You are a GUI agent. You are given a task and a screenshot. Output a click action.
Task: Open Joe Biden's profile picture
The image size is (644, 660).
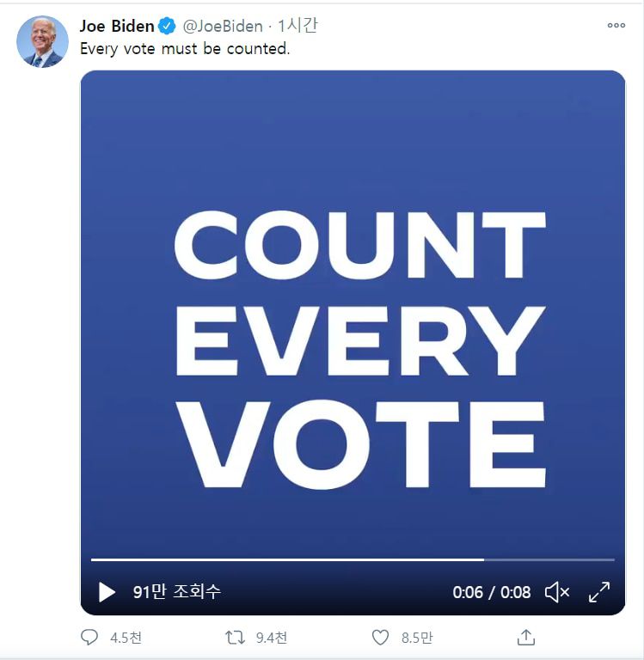(x=42, y=41)
